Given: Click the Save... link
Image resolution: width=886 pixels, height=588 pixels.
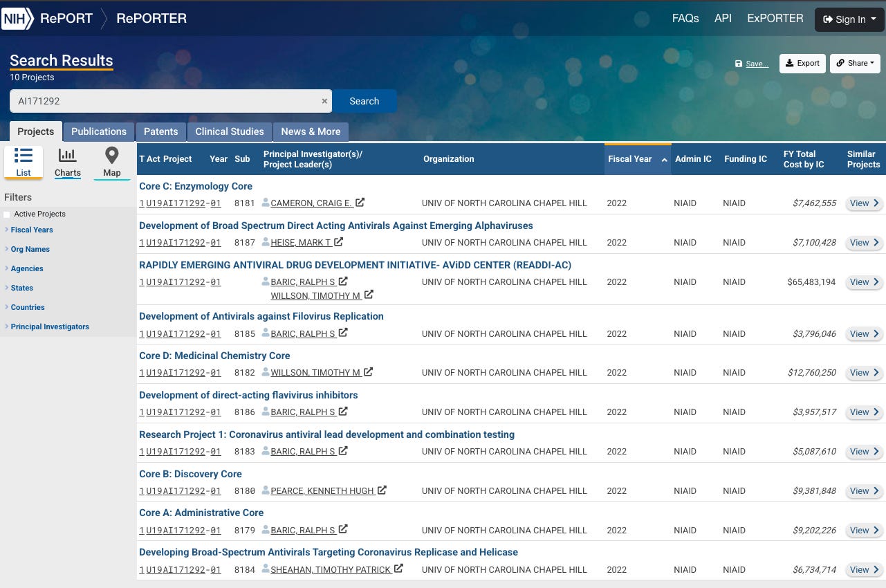Looking at the screenshot, I should click(752, 64).
